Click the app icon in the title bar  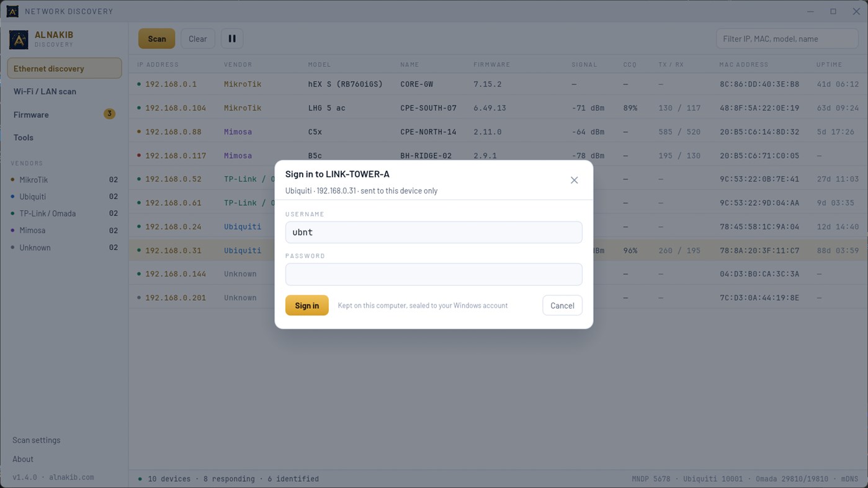(x=12, y=11)
